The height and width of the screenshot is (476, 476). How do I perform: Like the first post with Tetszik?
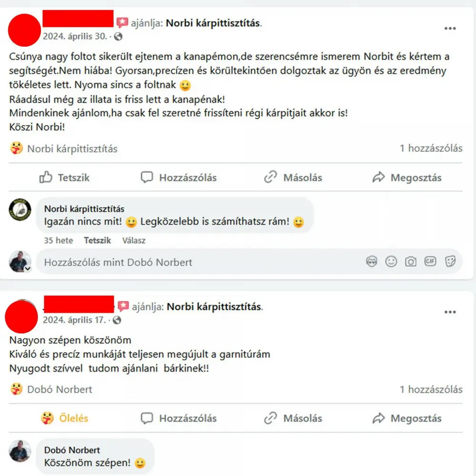[64, 178]
